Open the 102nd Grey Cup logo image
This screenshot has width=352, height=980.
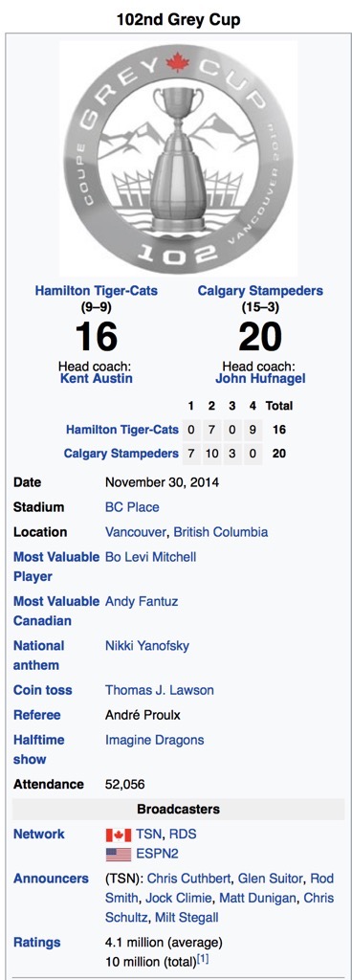click(x=178, y=158)
